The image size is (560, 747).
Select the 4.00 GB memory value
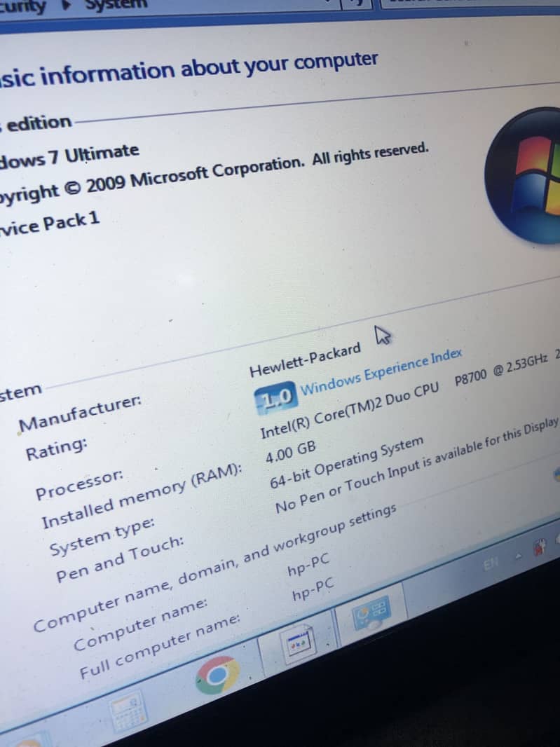291,451
